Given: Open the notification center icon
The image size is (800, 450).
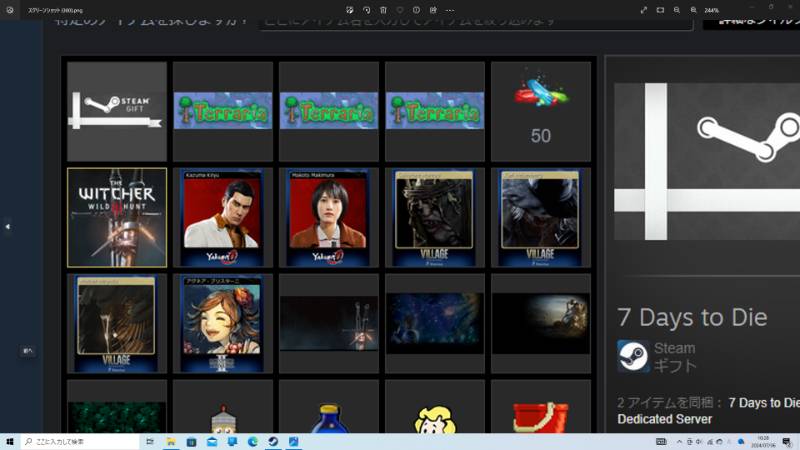Looking at the screenshot, I should [787, 441].
